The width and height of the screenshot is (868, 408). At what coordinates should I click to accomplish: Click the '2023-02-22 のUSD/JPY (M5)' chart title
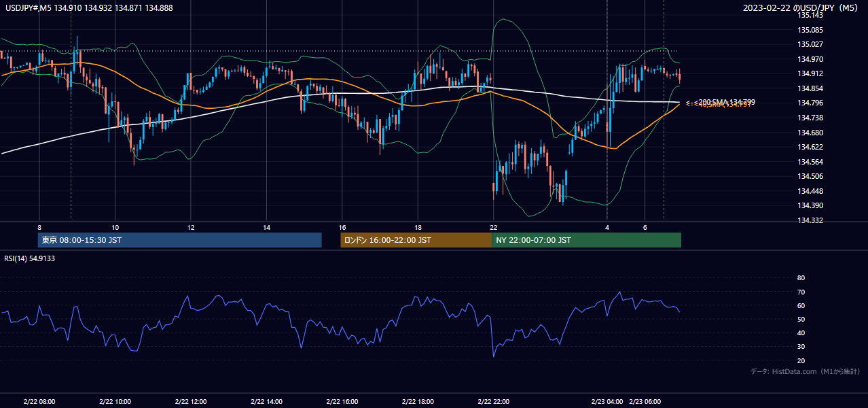click(x=801, y=7)
